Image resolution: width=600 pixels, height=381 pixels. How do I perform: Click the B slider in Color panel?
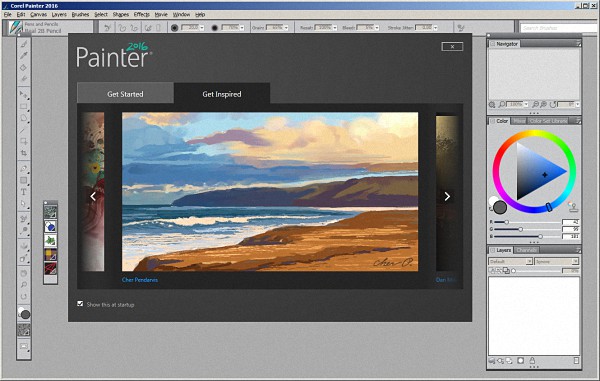pyautogui.click(x=527, y=236)
